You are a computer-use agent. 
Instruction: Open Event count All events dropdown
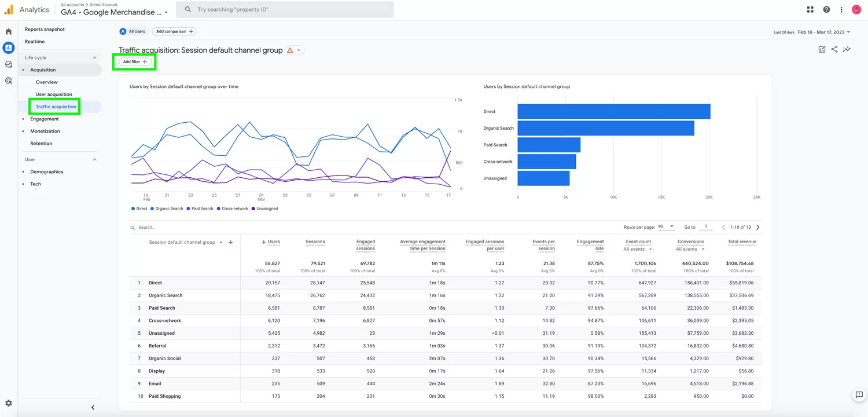(638, 249)
